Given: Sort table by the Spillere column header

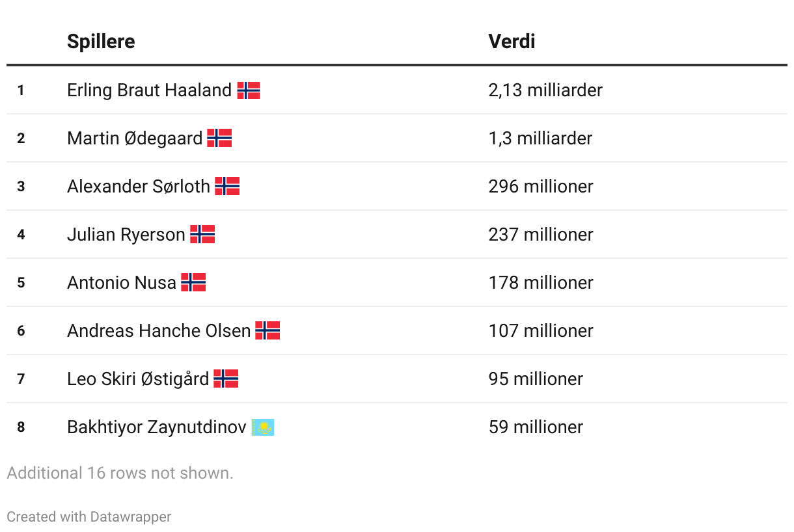Looking at the screenshot, I should click(101, 42).
